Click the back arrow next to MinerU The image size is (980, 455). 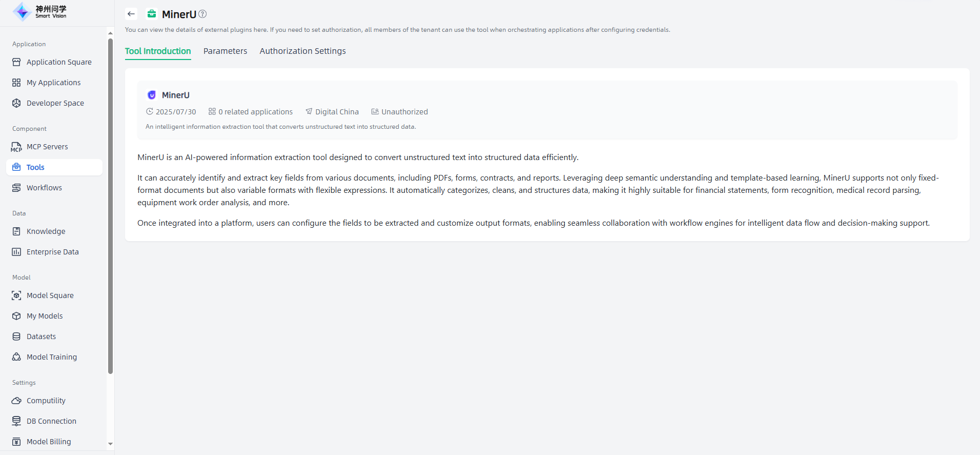pos(131,14)
